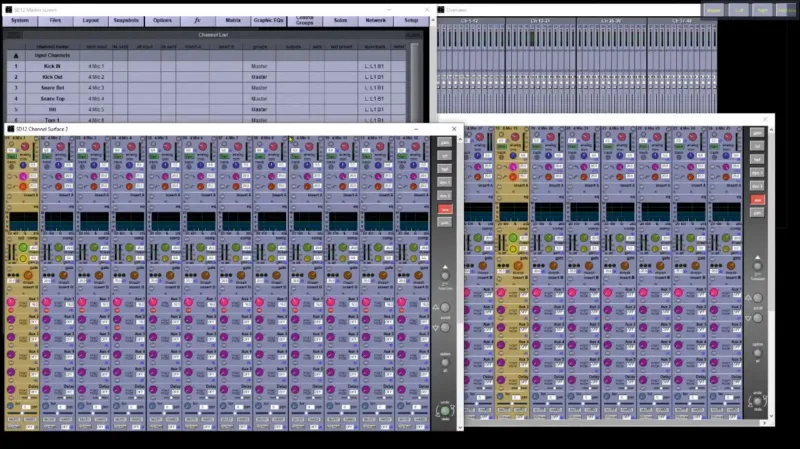Viewport: 800px width, 449px height.
Task: Click channel 4 green compressor knob
Action: (130, 247)
